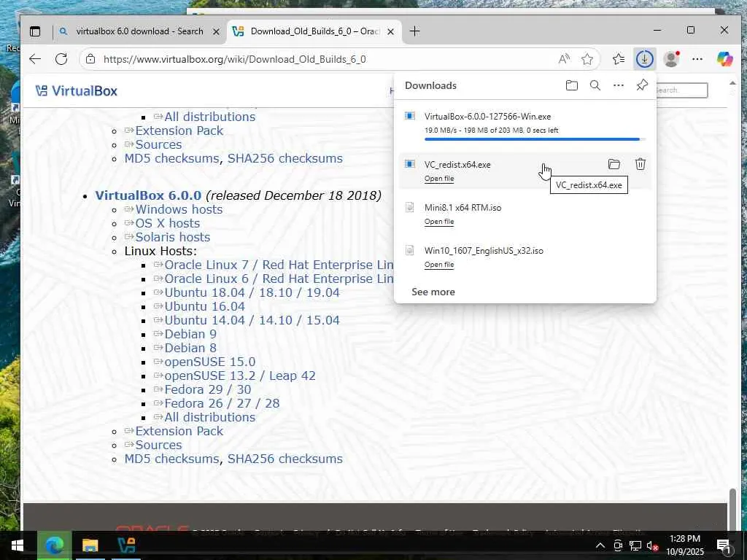Select the Download_Old_Builds_6_0 tab
This screenshot has height=560, width=747.
click(x=314, y=31)
